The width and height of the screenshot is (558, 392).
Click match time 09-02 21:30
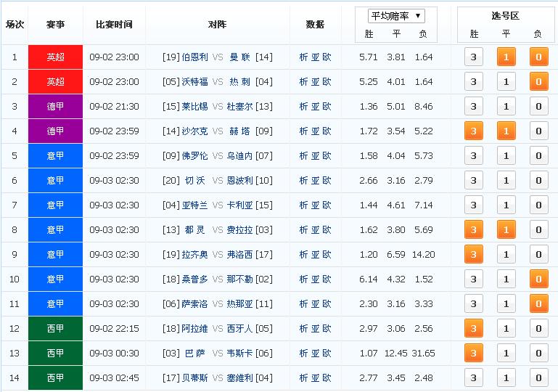click(x=114, y=107)
